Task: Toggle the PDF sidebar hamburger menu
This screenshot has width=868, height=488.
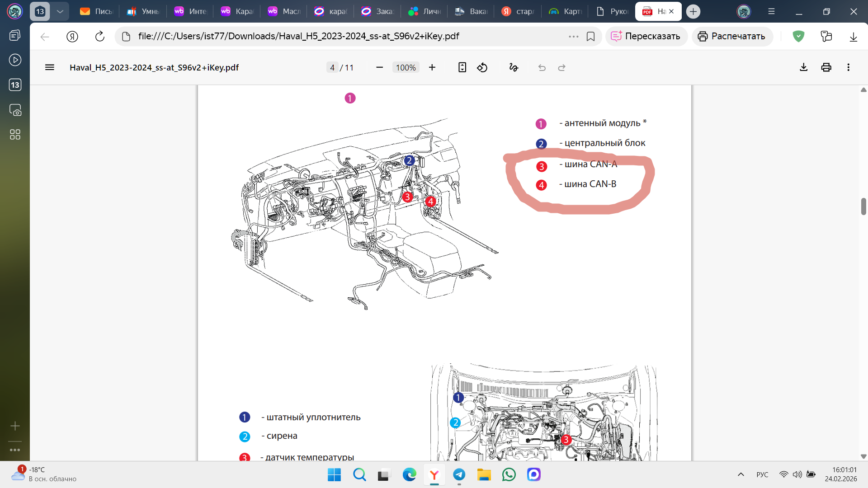Action: pyautogui.click(x=50, y=68)
